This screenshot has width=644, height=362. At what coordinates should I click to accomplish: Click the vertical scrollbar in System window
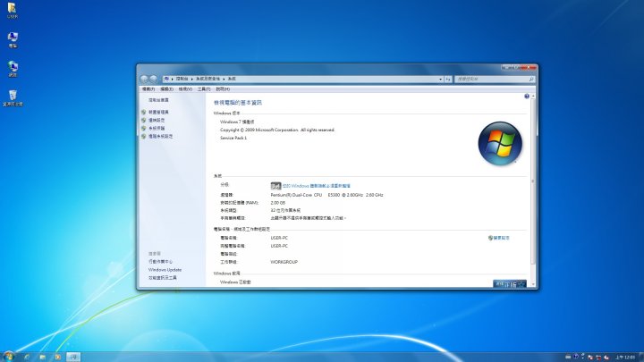pyautogui.click(x=533, y=181)
